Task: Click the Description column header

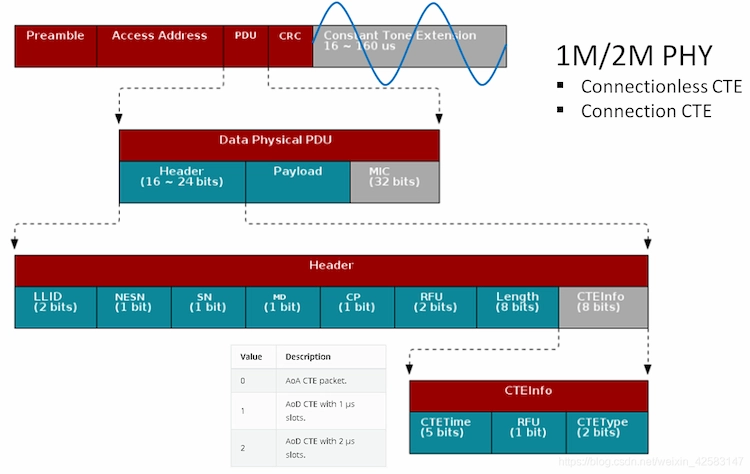Action: pyautogui.click(x=331, y=357)
